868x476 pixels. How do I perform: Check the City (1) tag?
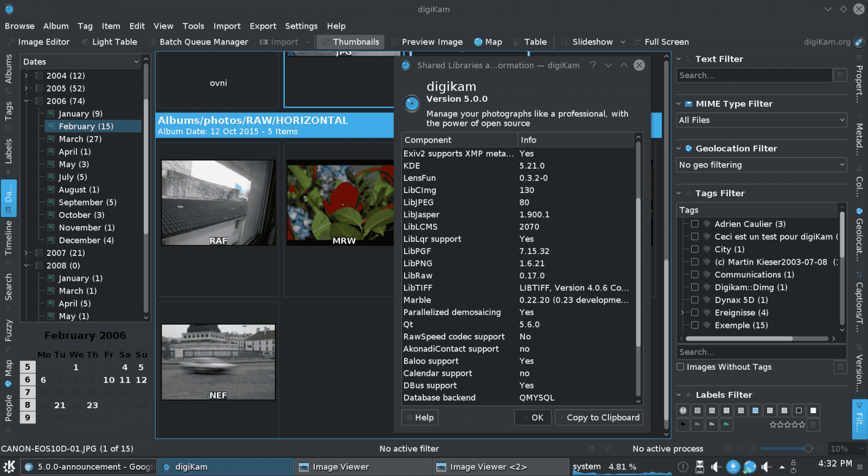tap(694, 249)
